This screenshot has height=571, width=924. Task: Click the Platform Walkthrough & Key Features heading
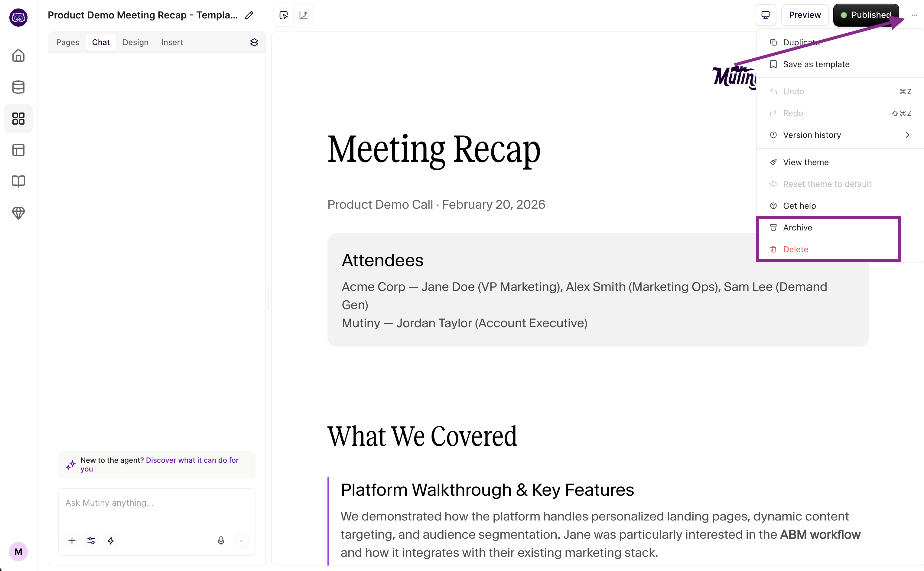pos(487,490)
